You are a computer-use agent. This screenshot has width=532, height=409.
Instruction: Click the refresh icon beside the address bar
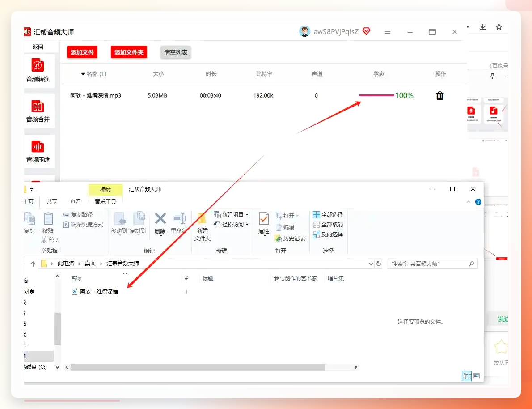click(x=379, y=264)
